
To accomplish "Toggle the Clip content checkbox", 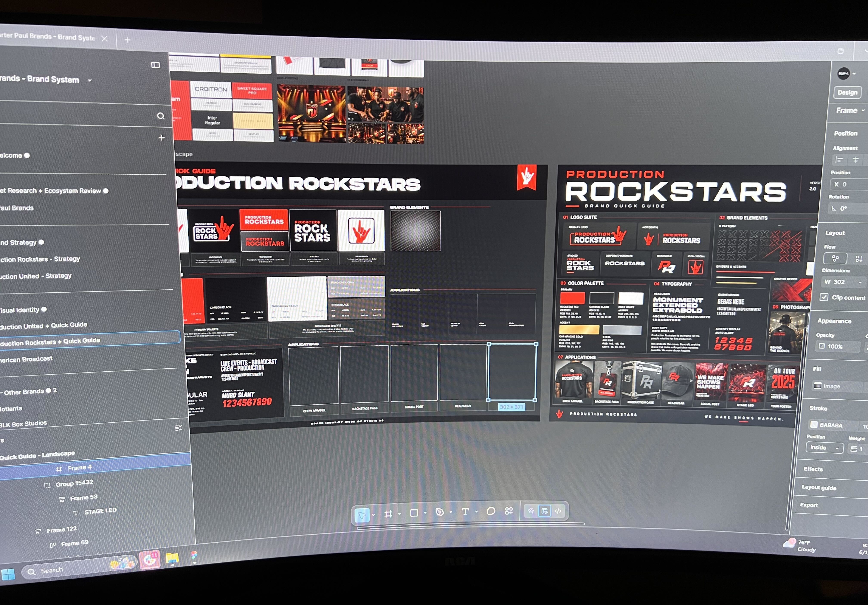I will pos(824,297).
